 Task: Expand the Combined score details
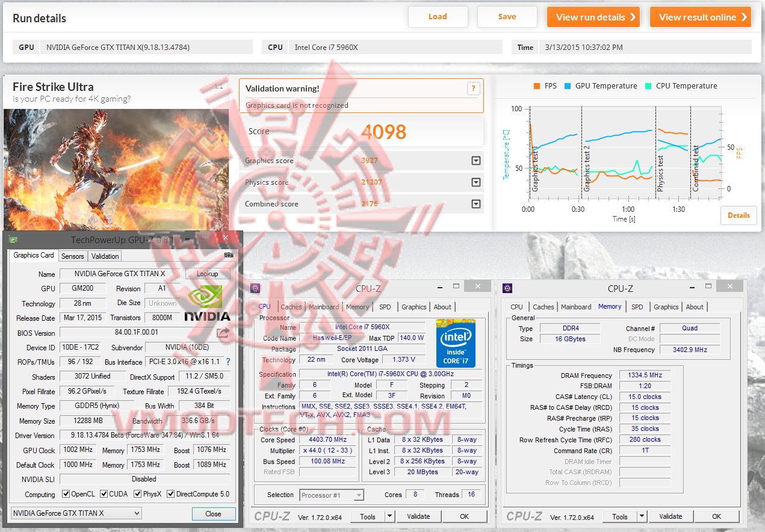(x=476, y=204)
